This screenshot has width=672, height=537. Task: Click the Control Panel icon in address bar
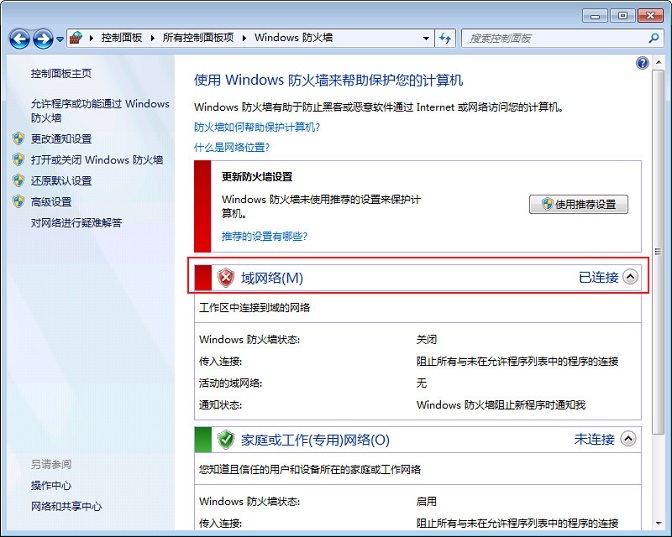(x=76, y=38)
